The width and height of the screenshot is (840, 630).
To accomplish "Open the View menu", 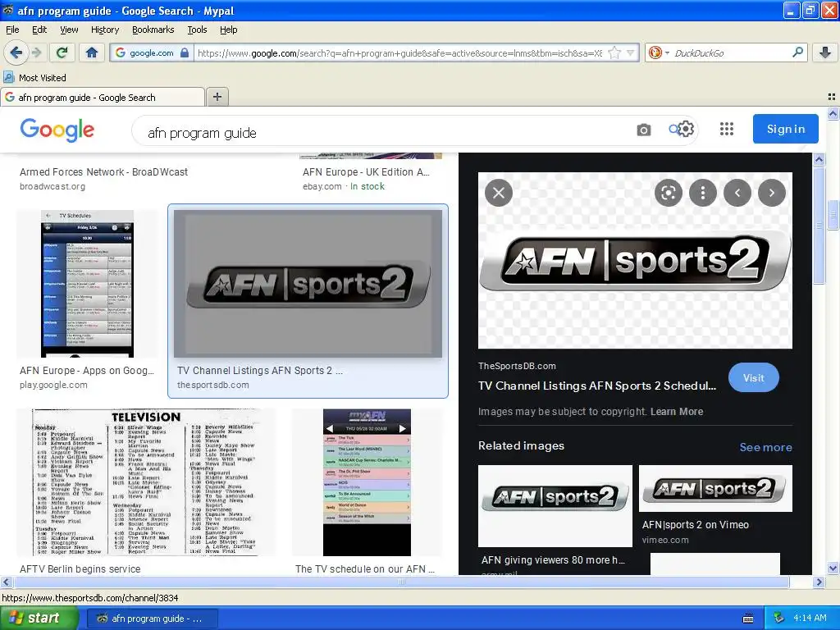I will 69,30.
